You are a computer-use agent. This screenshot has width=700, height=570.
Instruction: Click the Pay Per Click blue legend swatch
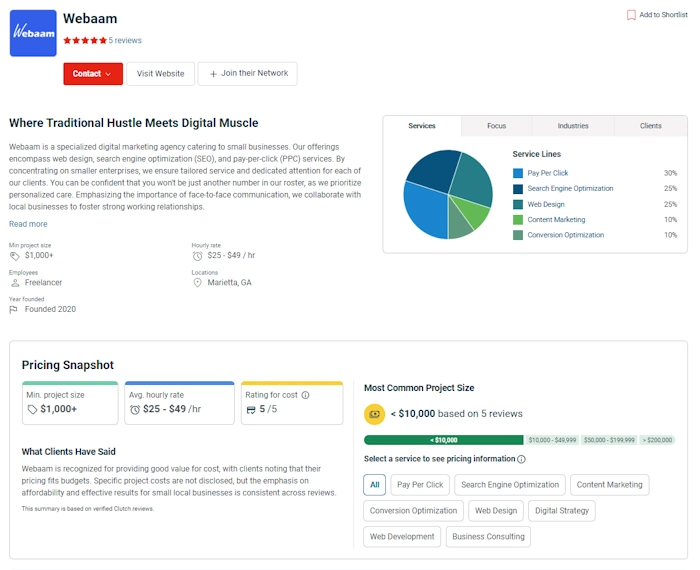click(518, 173)
